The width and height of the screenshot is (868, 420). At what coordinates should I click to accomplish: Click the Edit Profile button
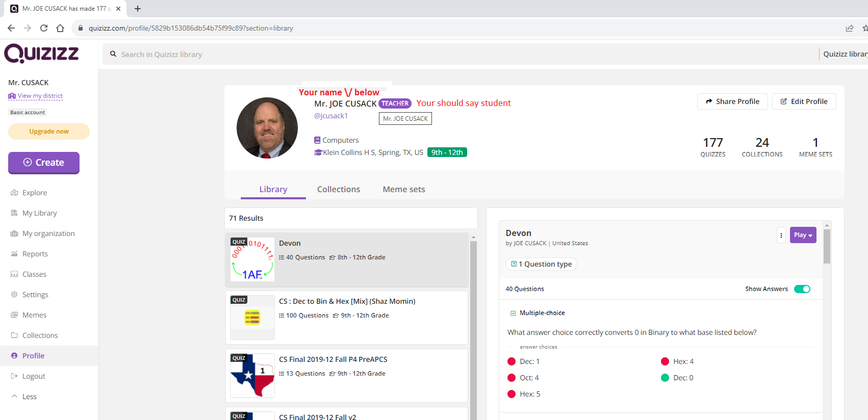pos(804,101)
